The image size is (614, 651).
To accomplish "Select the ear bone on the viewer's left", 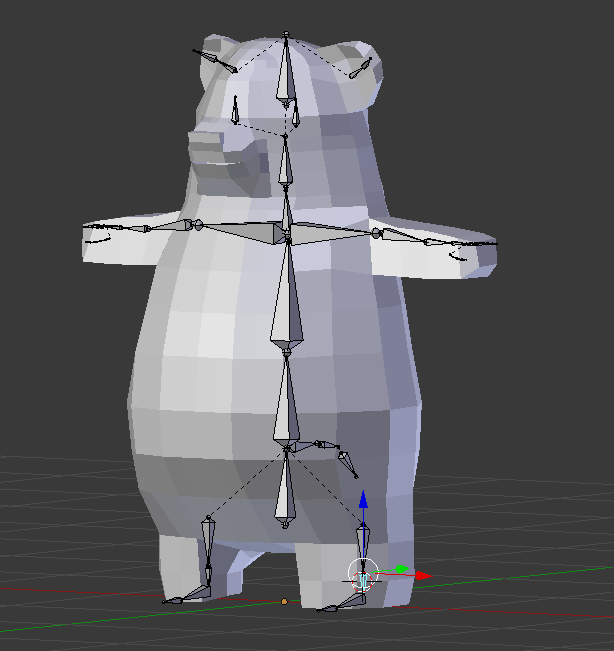I will coord(215,61).
